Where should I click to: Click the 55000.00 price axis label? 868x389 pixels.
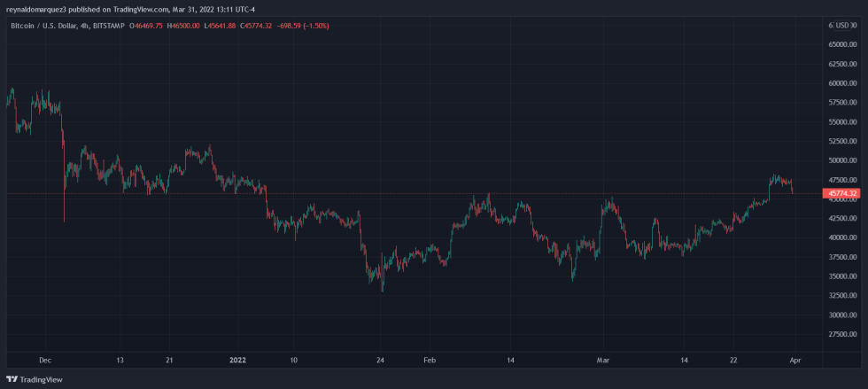tap(841, 122)
